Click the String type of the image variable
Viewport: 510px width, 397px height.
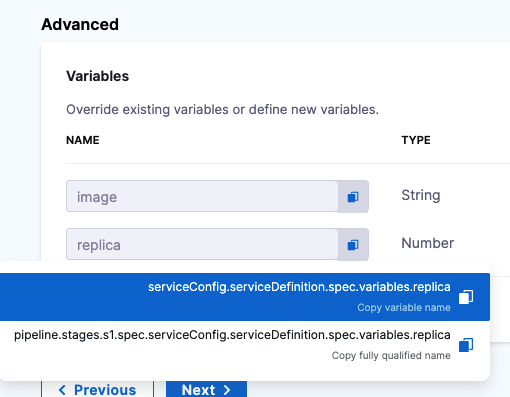pyautogui.click(x=421, y=195)
